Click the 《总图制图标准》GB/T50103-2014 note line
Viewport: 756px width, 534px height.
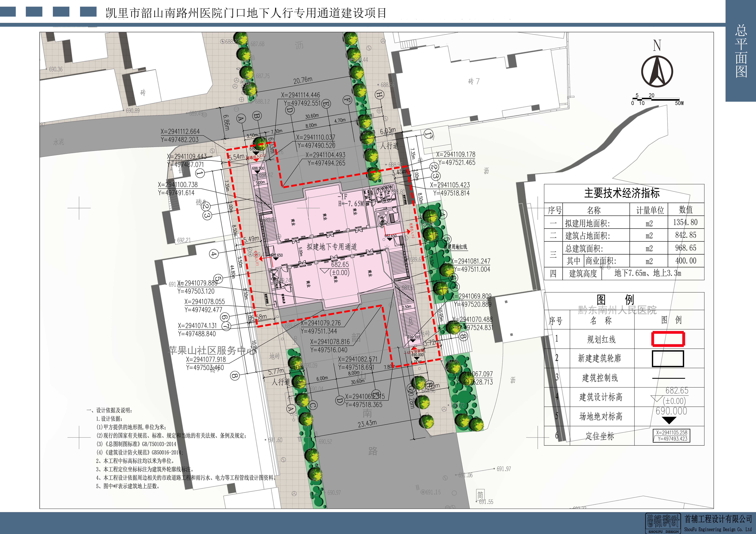click(136, 444)
